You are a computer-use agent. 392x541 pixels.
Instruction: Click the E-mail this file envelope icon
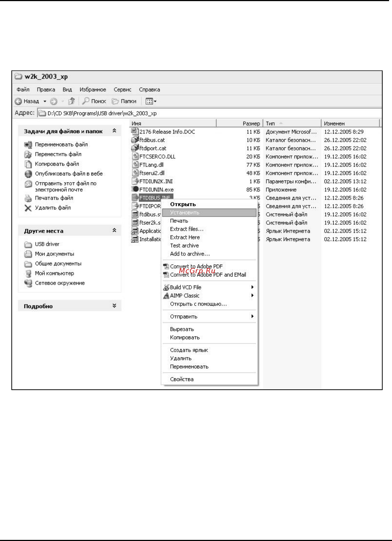(28, 184)
